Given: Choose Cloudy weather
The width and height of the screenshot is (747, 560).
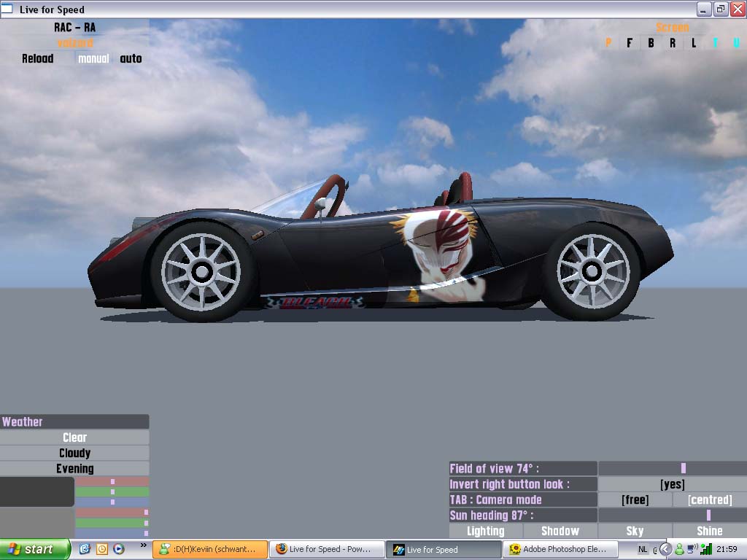Looking at the screenshot, I should 75,453.
